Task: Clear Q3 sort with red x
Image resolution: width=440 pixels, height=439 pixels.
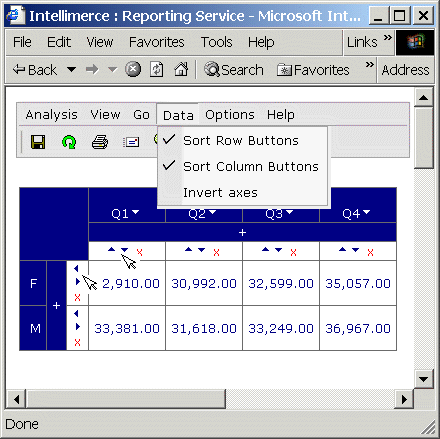Action: click(293, 253)
